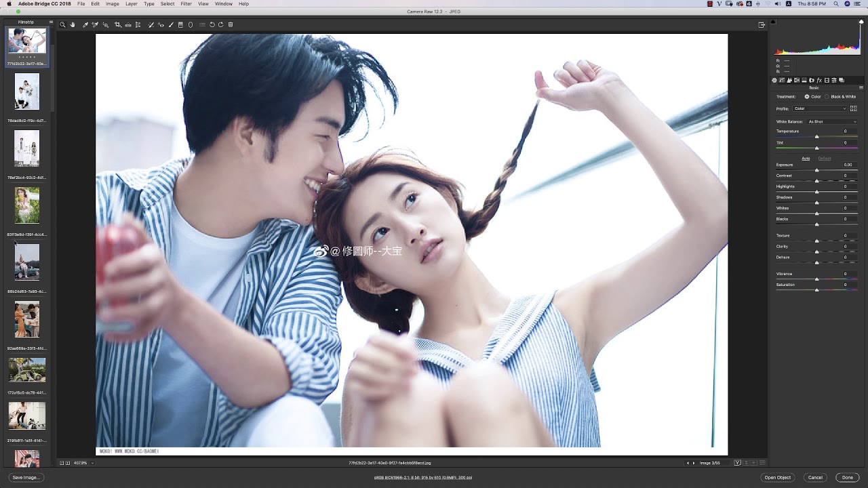Open the White Balance As Shot dropdown
The width and height of the screenshot is (868, 488).
[x=832, y=121]
